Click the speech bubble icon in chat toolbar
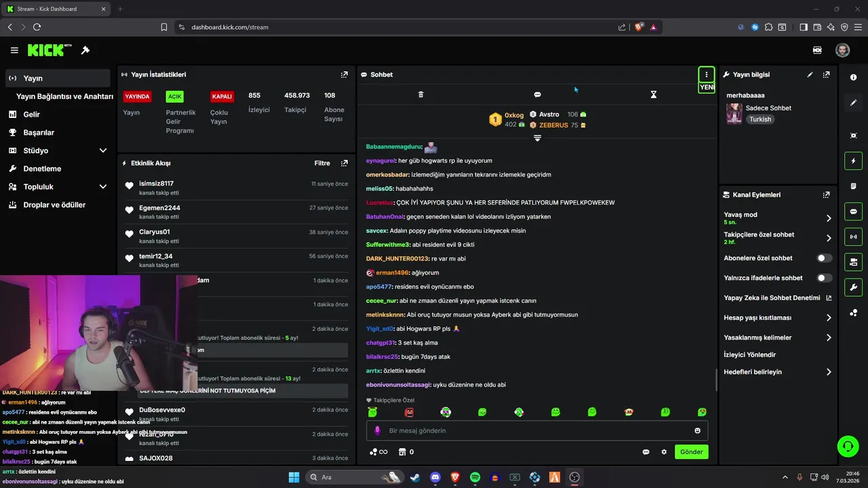Viewport: 868px width, 488px height. [x=537, y=95]
